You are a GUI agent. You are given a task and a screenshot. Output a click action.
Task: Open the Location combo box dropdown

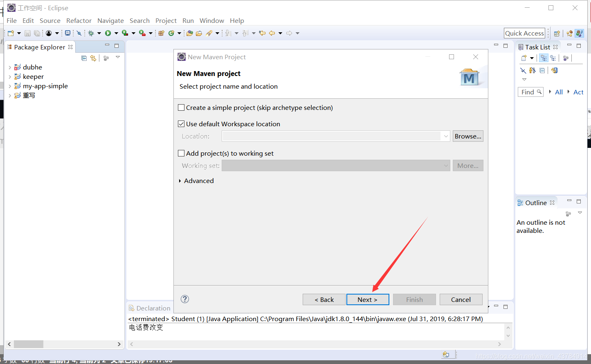(445, 136)
